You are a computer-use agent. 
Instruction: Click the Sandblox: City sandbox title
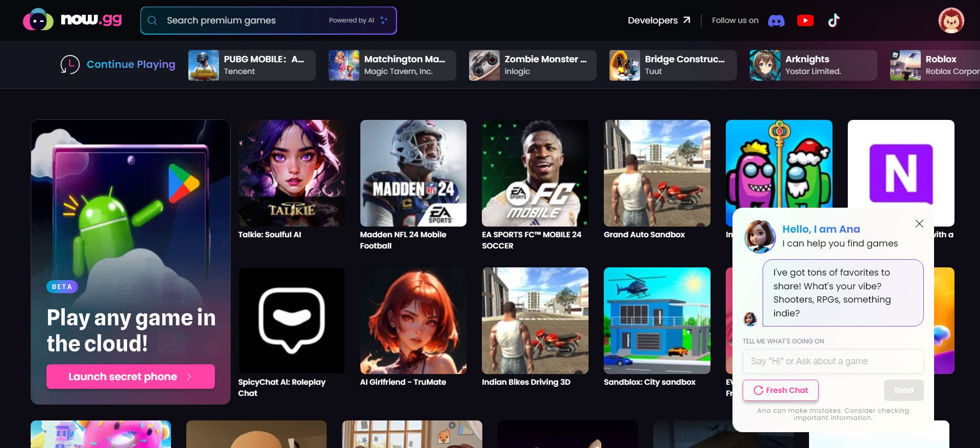pos(650,382)
